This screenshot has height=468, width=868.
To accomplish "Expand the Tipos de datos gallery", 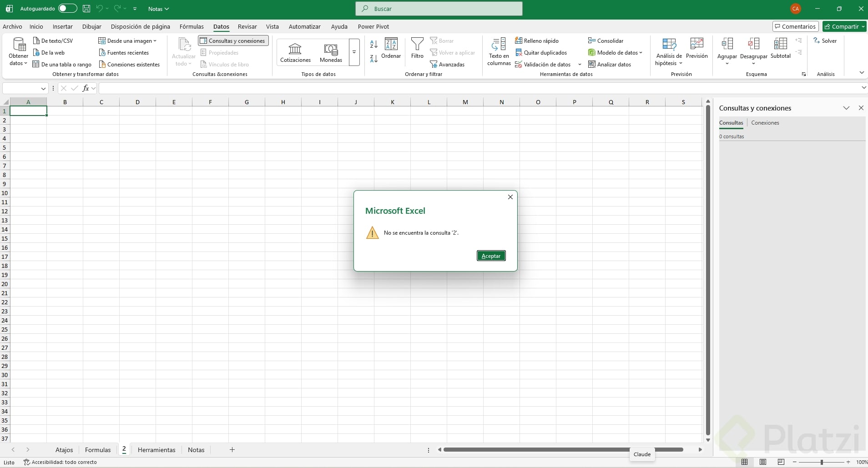I will [354, 52].
